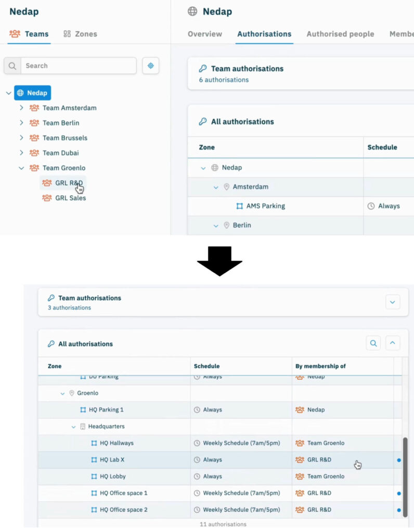
Task: Collapse the Nedap root tree node
Action: click(x=8, y=93)
